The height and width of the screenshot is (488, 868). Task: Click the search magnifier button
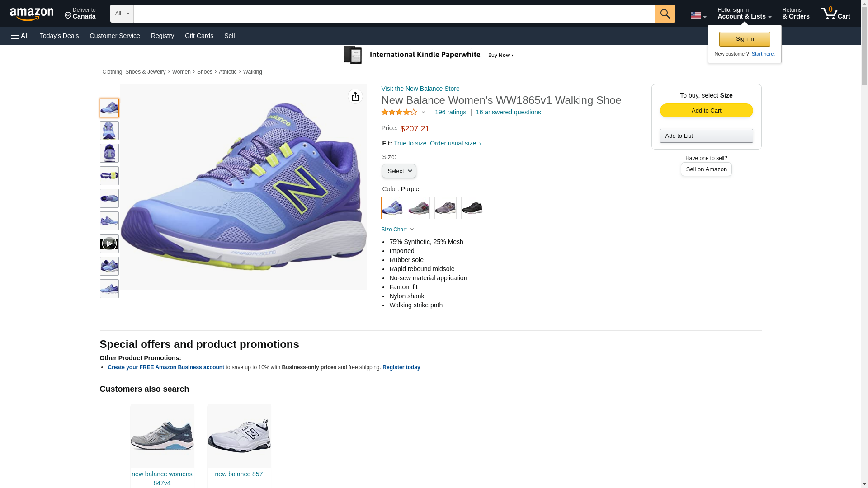point(665,14)
